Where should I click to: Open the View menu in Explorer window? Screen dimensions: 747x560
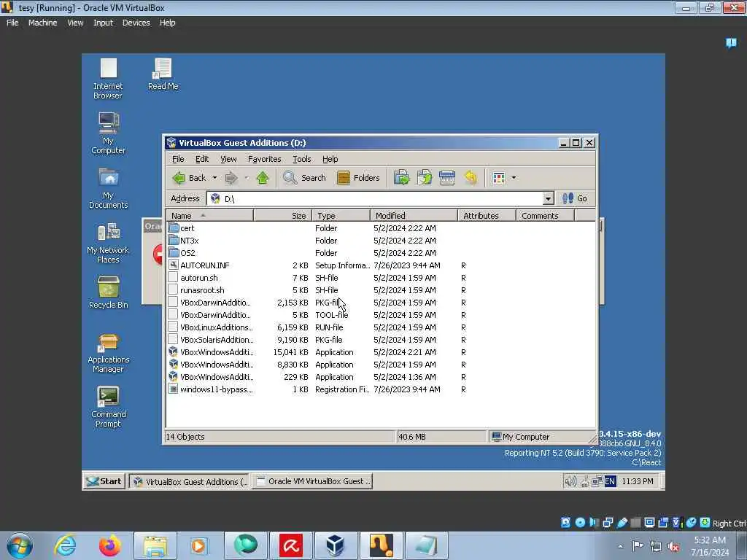point(228,159)
